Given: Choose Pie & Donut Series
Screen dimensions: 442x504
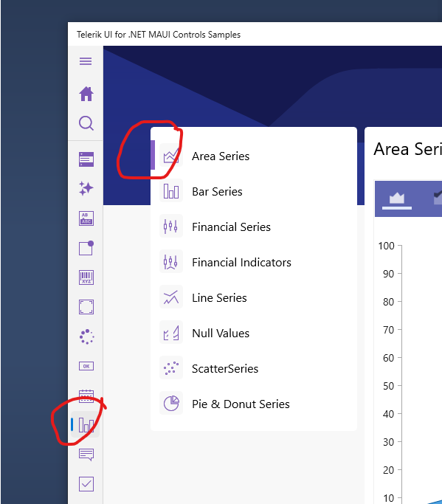Looking at the screenshot, I should 254,404.
